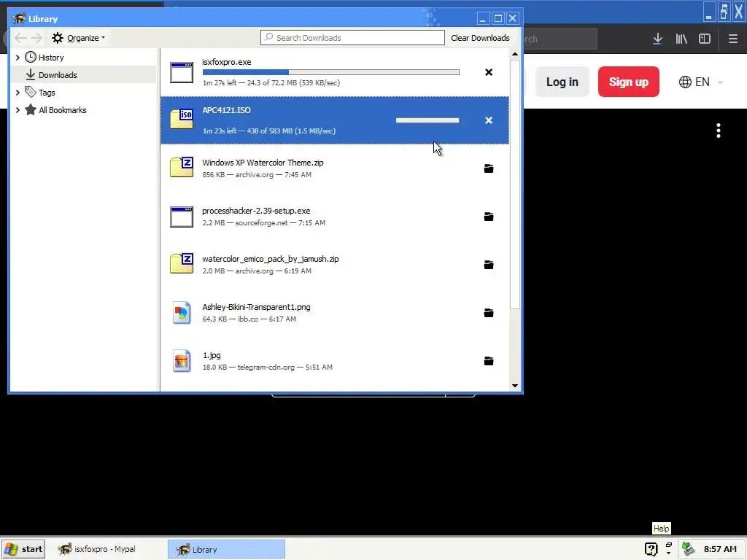
Task: Expand the Tags tree node
Action: coord(18,93)
